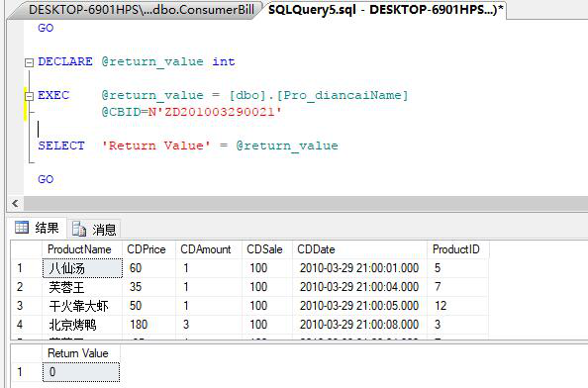Select the CDAmount column header
Screen dimensions: 588x388
coord(209,249)
